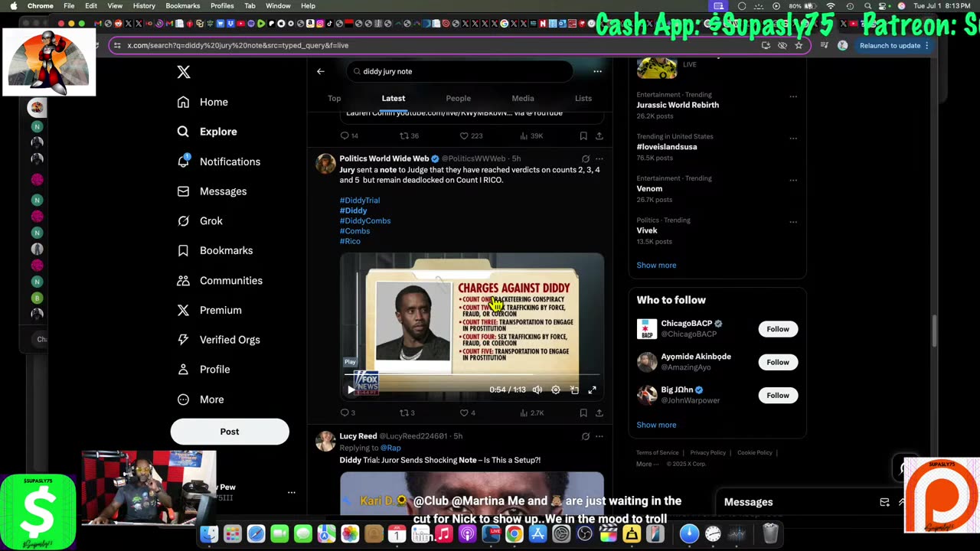Bookmark the Politics World Wide Web tweet
This screenshot has height=551, width=980.
[x=583, y=413]
